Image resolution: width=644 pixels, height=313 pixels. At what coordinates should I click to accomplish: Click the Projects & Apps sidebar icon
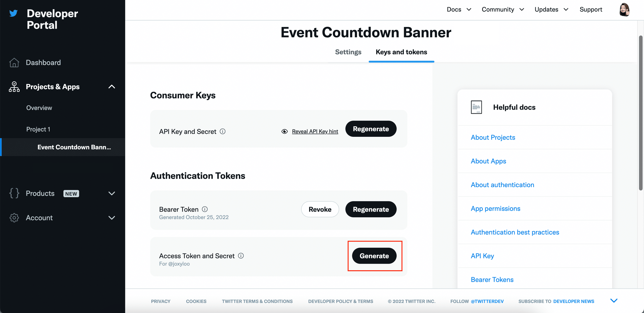coord(14,86)
